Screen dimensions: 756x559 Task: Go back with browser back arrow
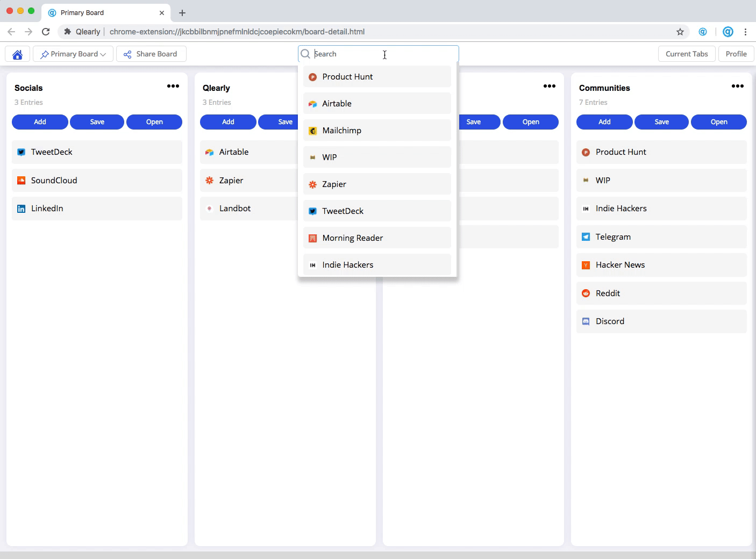[x=11, y=32]
